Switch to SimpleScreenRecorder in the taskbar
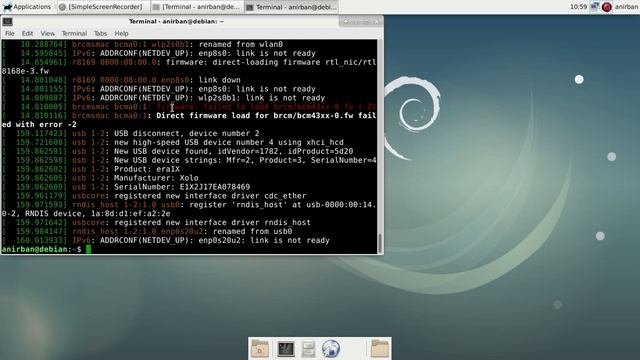 point(103,7)
